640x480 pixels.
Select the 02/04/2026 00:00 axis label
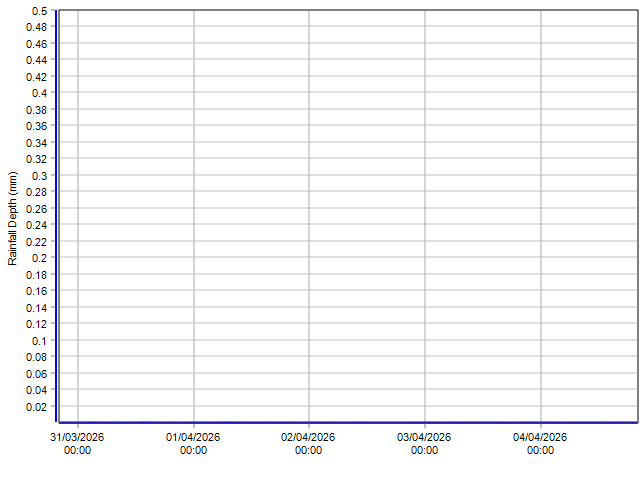[x=309, y=444]
